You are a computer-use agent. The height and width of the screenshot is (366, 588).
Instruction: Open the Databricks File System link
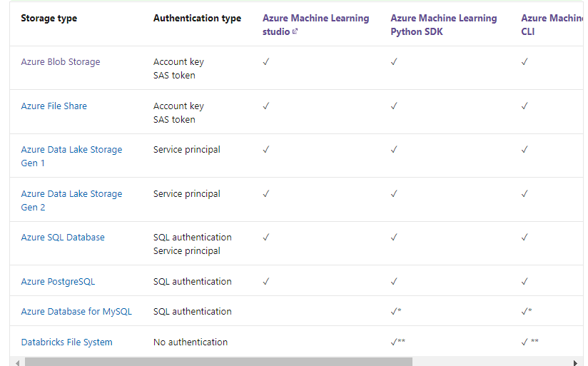[66, 342]
